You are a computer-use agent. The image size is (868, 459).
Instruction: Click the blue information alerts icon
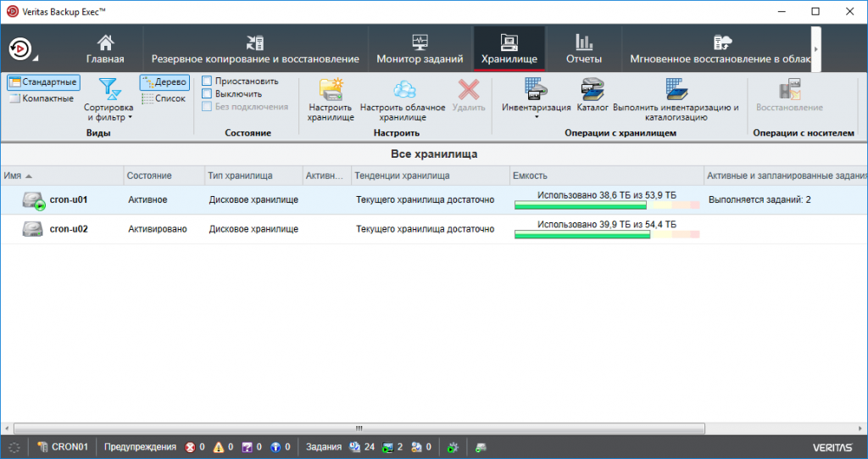point(275,447)
